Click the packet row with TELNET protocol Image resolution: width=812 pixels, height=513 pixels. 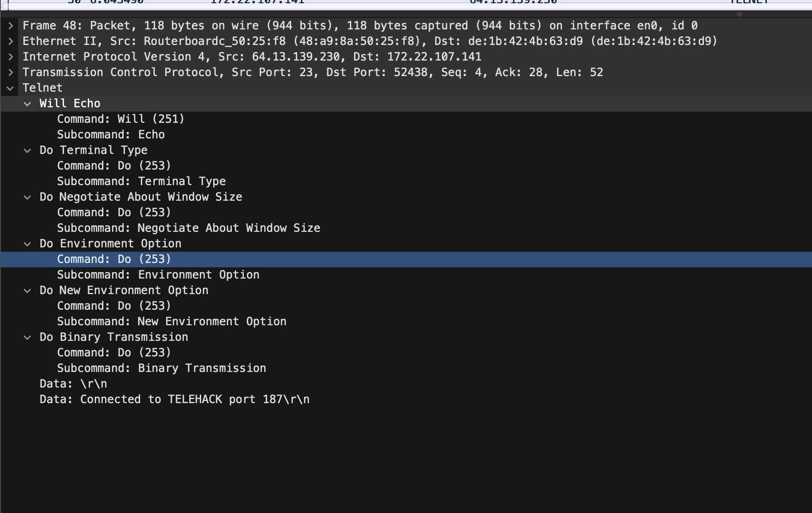(x=389, y=3)
